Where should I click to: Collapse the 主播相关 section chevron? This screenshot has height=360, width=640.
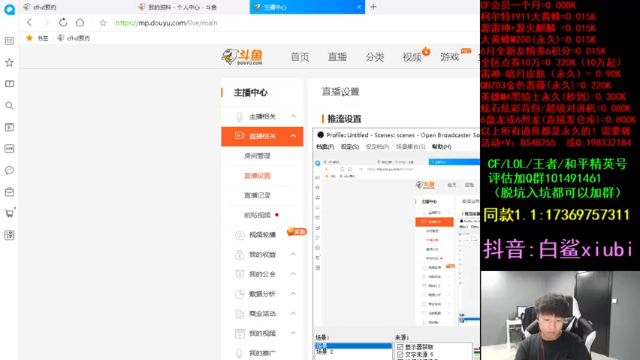[x=293, y=116]
